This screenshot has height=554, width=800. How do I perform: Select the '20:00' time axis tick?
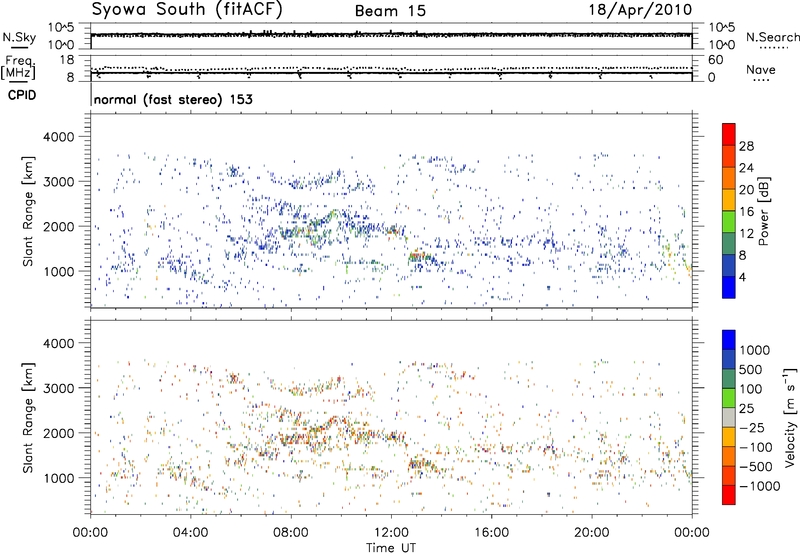coord(592,533)
